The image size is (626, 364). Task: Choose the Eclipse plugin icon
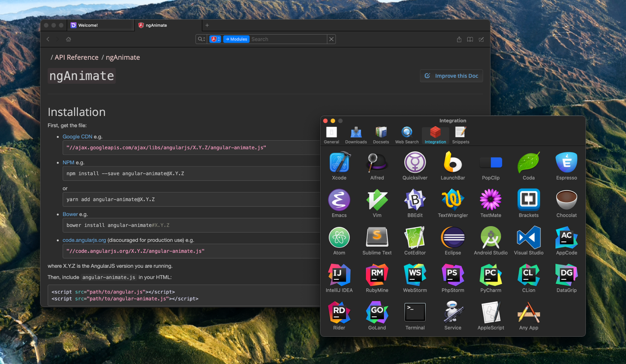pos(453,237)
